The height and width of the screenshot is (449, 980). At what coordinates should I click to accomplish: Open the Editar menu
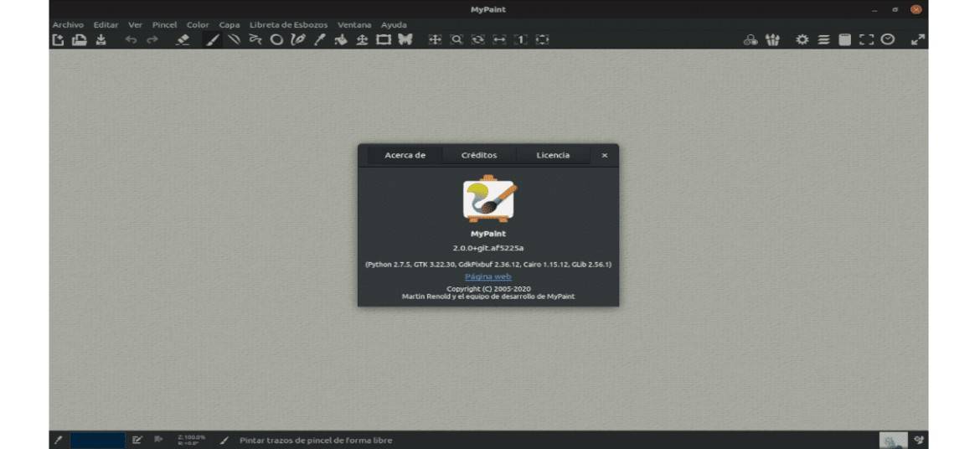coord(106,25)
